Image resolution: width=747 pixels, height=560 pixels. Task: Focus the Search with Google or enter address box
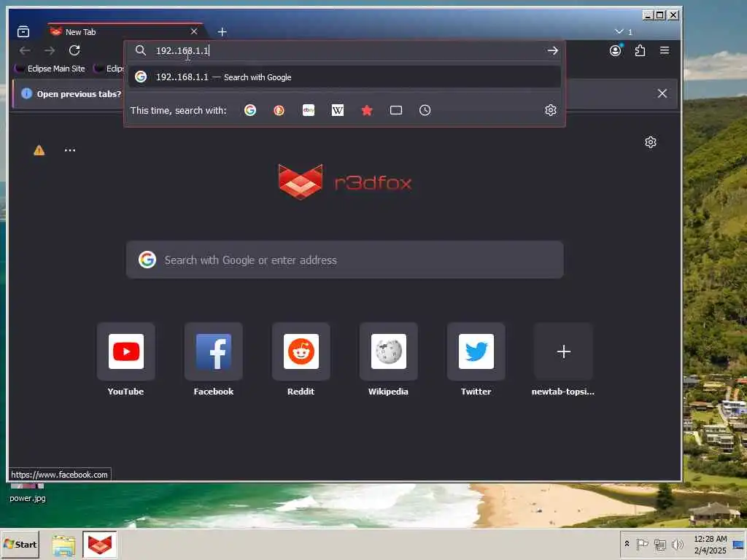pos(345,260)
